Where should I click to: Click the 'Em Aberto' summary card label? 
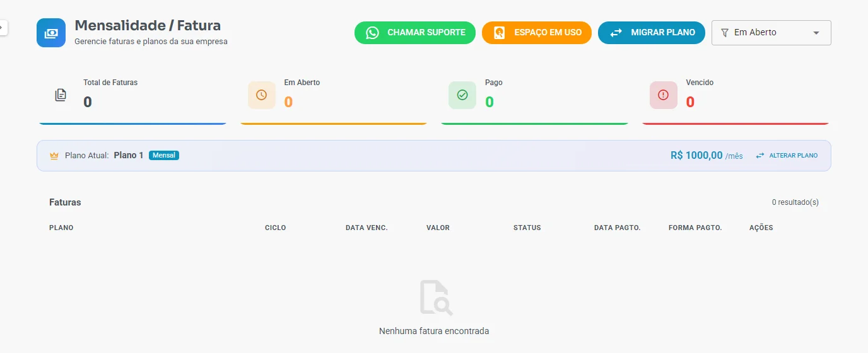pos(302,83)
